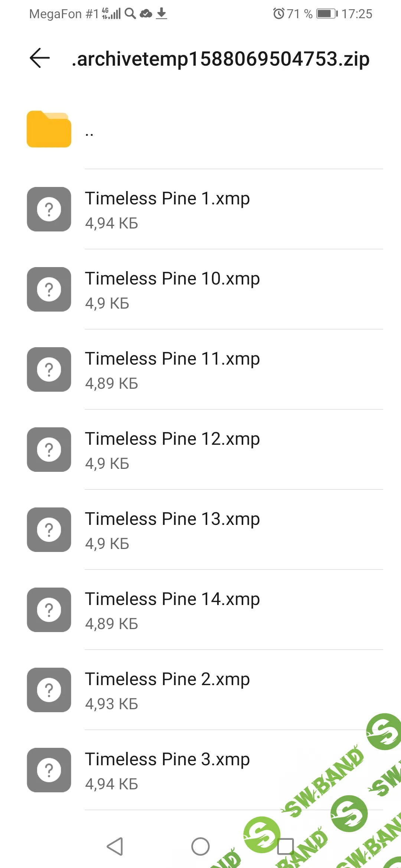Tap file icon beside Timeless Pine 10.xmp
This screenshot has height=868, width=401.
[x=49, y=289]
